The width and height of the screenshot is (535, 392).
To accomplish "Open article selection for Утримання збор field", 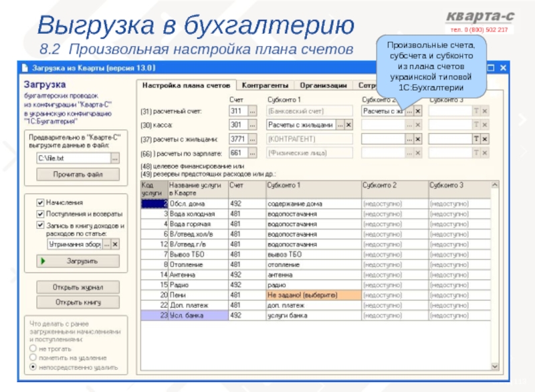I will pyautogui.click(x=107, y=244).
